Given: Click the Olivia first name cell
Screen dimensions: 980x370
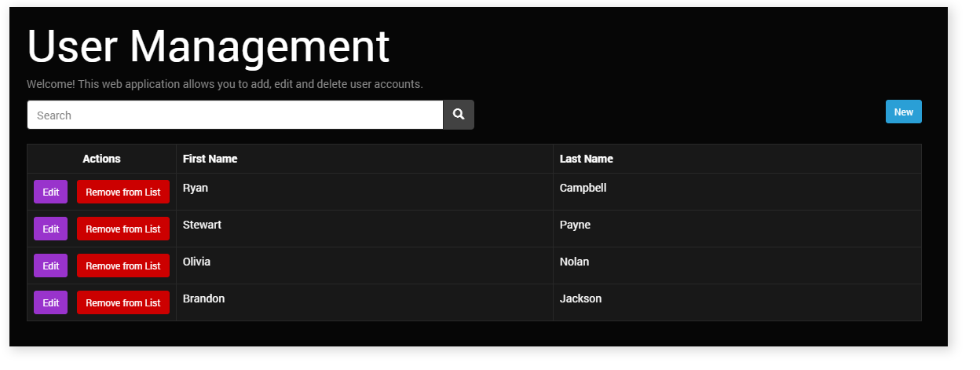Looking at the screenshot, I should [x=196, y=262].
